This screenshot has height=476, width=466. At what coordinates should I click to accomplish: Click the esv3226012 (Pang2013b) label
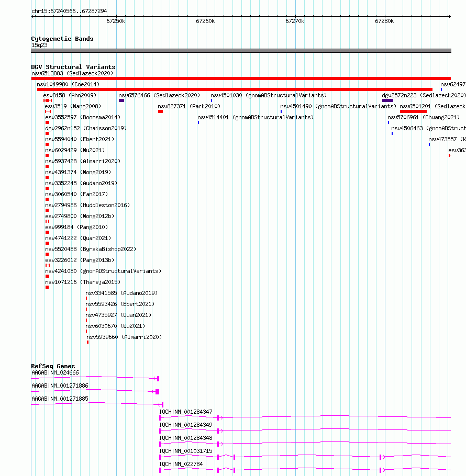80,260
